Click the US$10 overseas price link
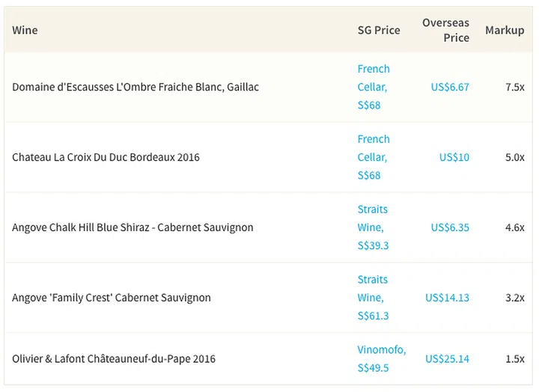Screen dimensions: 539x392 [x=454, y=157]
